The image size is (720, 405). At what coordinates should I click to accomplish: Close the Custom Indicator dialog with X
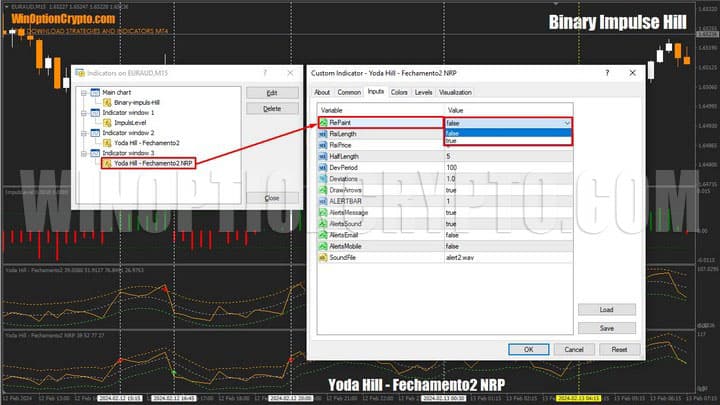(632, 73)
